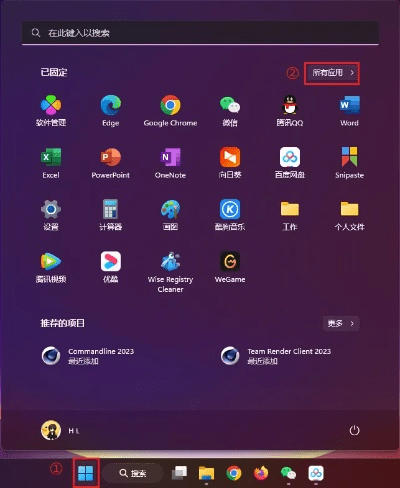Viewport: 400px width, 488px height.
Task: Launch PowerPoint from the Start menu
Action: (x=111, y=163)
